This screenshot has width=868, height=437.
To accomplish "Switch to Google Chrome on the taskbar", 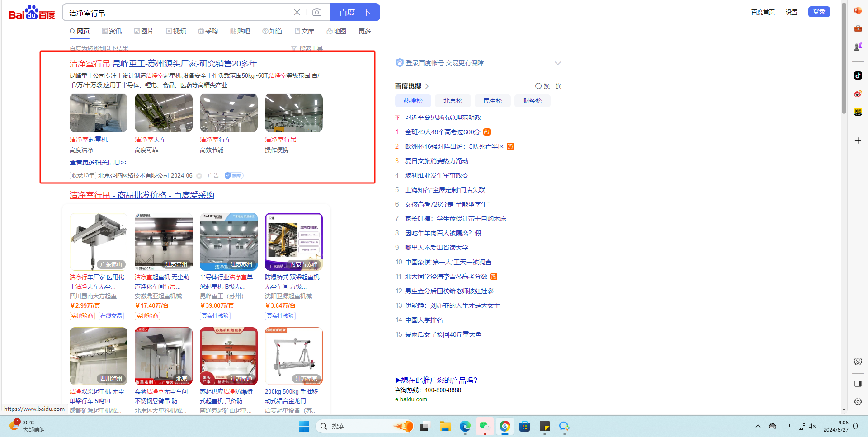I will (x=505, y=426).
